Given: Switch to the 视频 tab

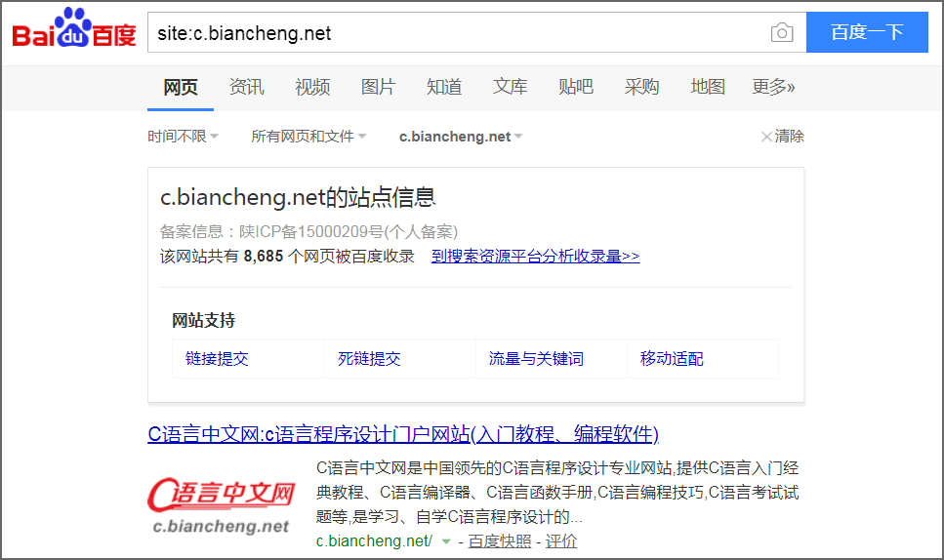Looking at the screenshot, I should tap(312, 87).
